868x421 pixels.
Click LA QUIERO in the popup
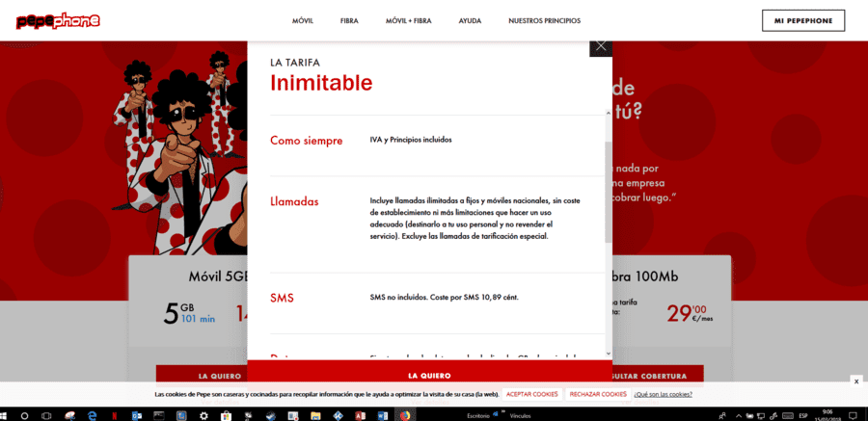point(429,375)
